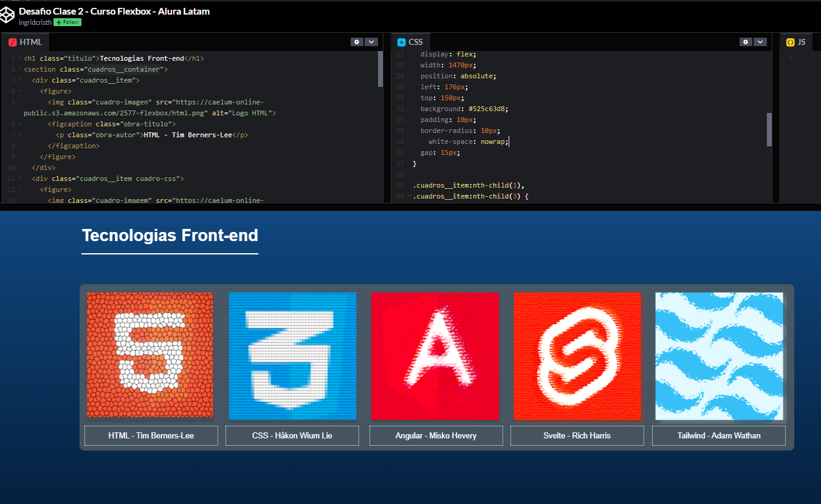Open the CSS editor settings gear
This screenshot has width=821, height=504.
[x=746, y=42]
